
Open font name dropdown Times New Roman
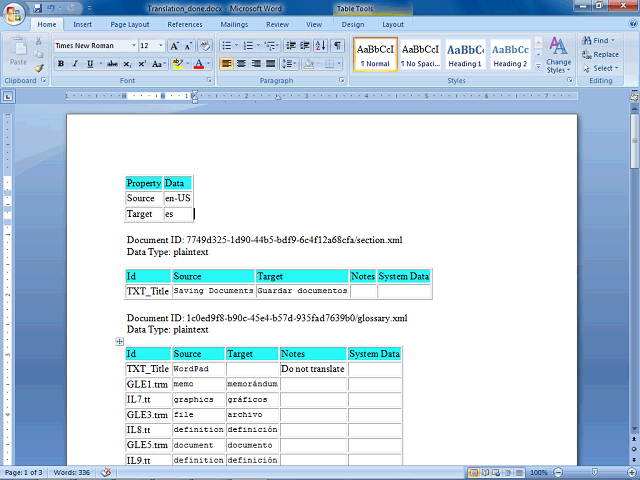pyautogui.click(x=133, y=46)
